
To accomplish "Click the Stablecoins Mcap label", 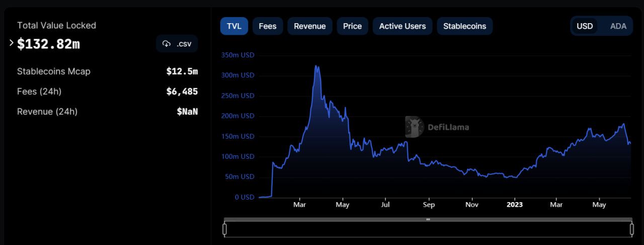I will [x=54, y=72].
